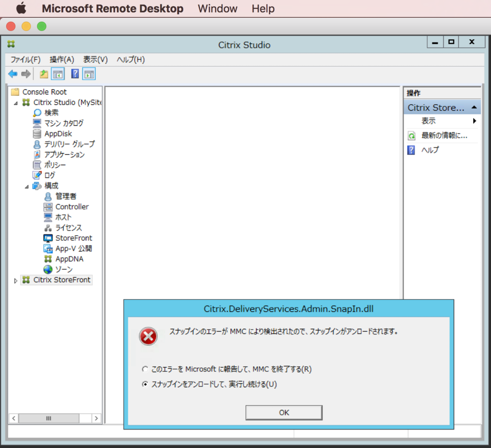Select Console Root label in tree
Image resolution: width=491 pixels, height=448 pixels.
coord(45,92)
